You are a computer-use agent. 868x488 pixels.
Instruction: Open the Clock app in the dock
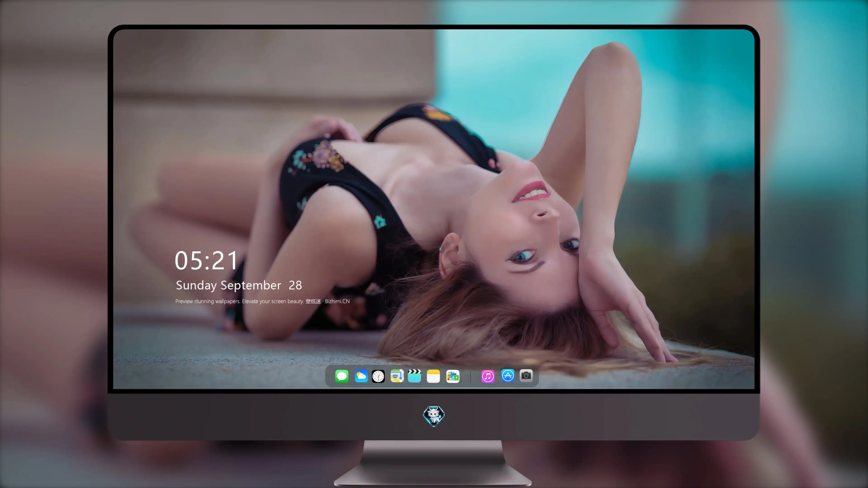[x=378, y=376]
